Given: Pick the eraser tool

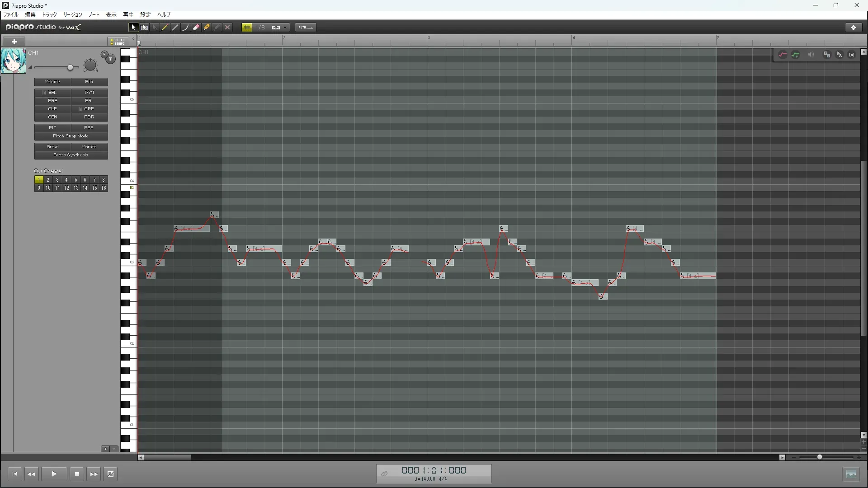Looking at the screenshot, I should (x=196, y=28).
